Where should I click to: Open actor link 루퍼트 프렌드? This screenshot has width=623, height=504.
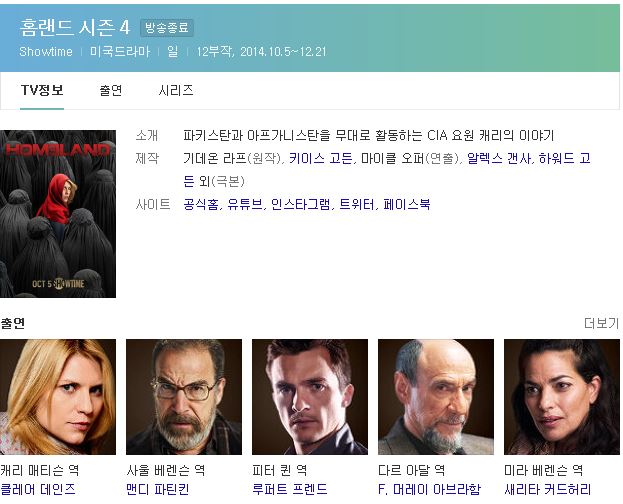(x=290, y=489)
